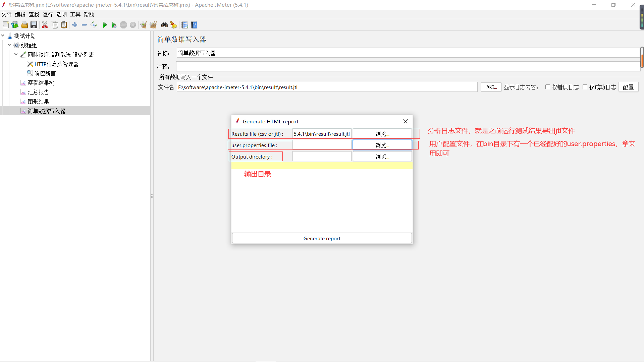Click the 注释 input field
Image resolution: width=644 pixels, height=362 pixels.
408,66
